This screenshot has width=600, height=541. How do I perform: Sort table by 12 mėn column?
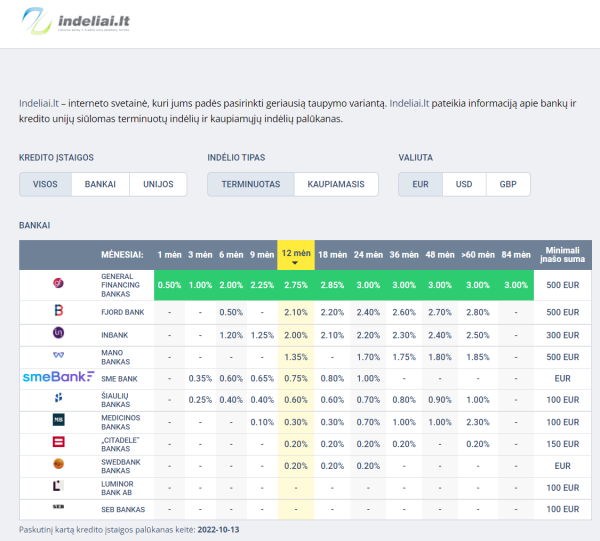(296, 255)
